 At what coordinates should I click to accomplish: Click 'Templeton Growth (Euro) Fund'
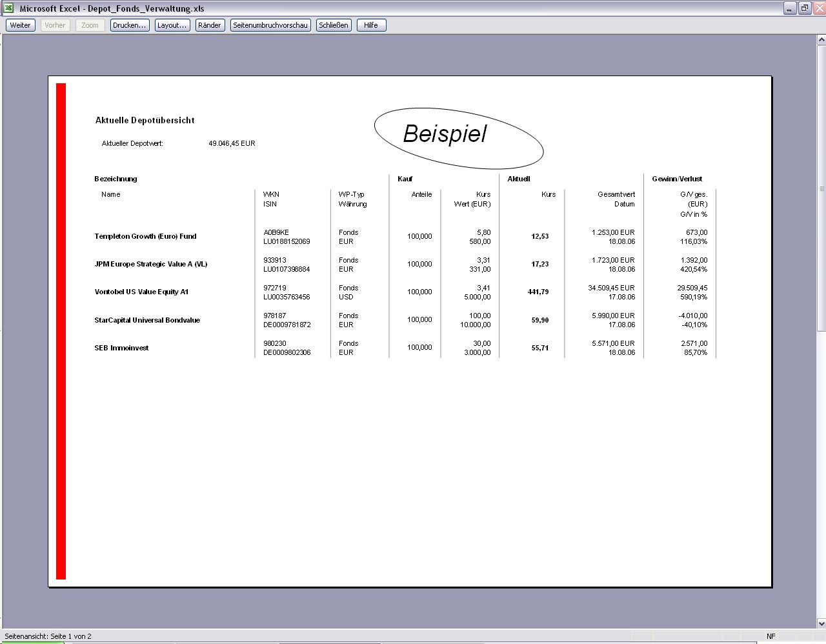click(146, 236)
